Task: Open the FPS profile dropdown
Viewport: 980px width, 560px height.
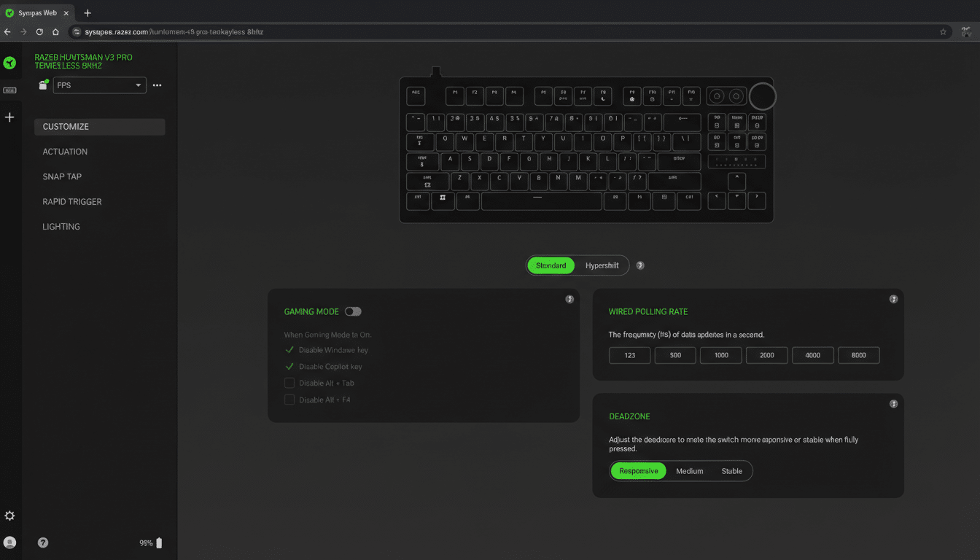Action: coord(99,85)
